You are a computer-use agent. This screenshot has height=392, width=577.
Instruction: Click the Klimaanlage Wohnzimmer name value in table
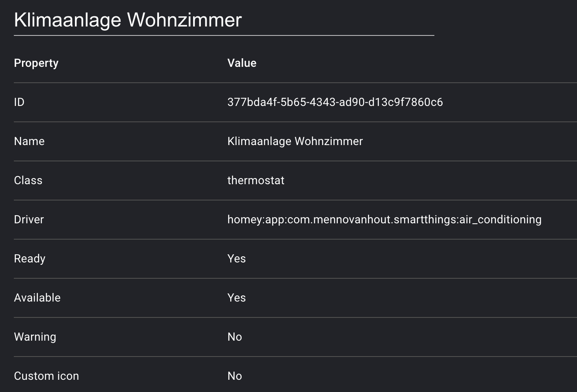pos(295,141)
